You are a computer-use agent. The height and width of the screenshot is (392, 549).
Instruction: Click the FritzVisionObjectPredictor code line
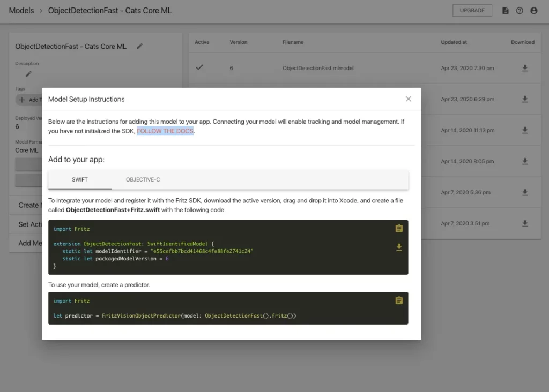click(x=175, y=316)
